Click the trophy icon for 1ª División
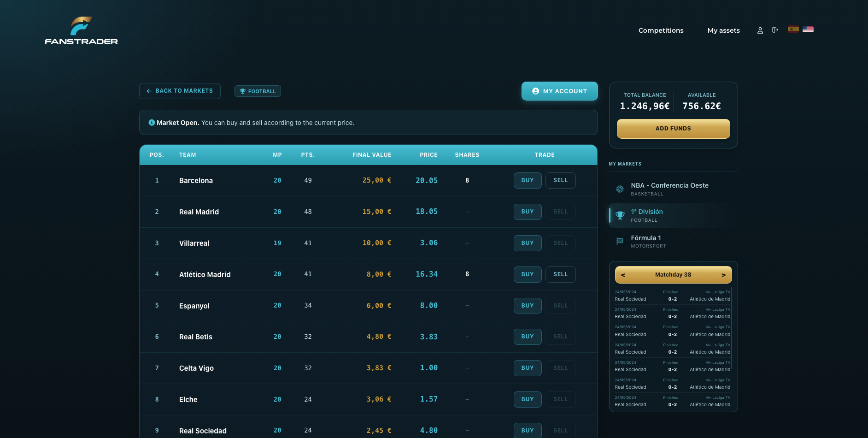868x438 pixels. (x=620, y=215)
